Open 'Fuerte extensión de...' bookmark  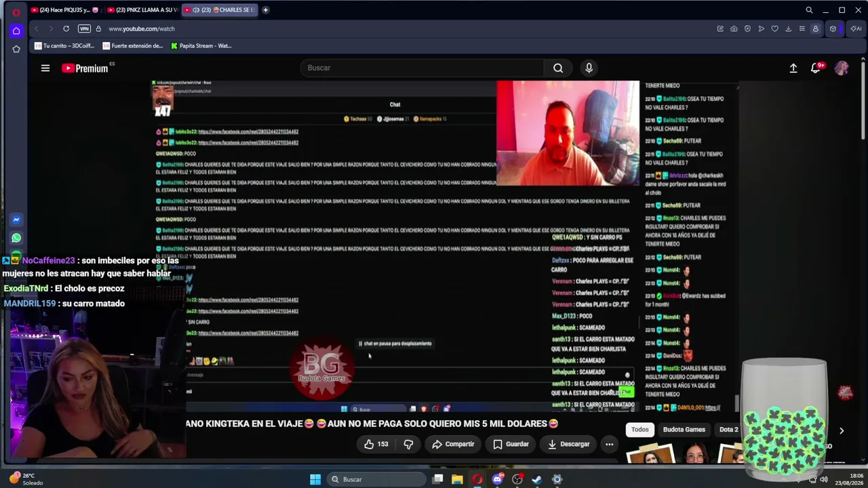pos(133,46)
